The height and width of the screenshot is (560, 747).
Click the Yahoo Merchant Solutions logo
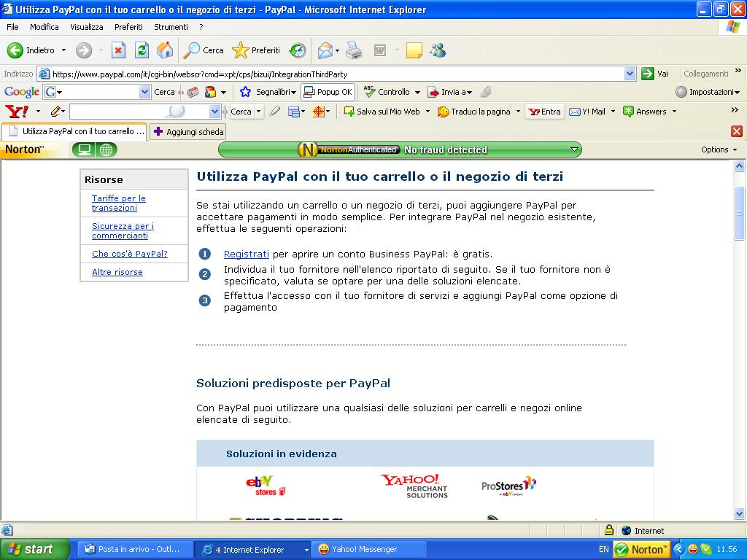click(414, 486)
